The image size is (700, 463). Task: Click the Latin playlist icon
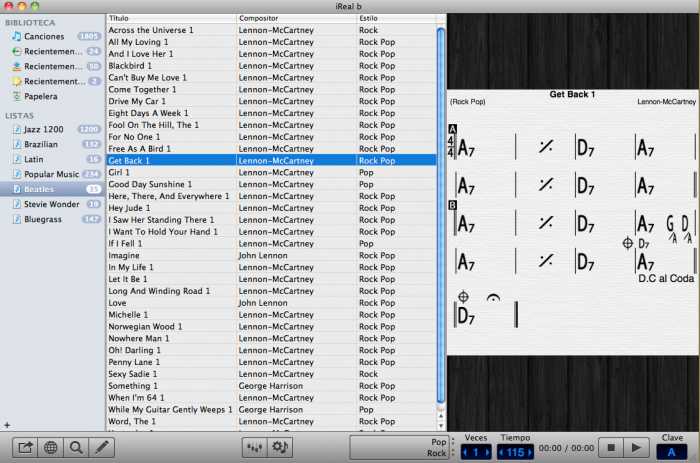tap(17, 159)
